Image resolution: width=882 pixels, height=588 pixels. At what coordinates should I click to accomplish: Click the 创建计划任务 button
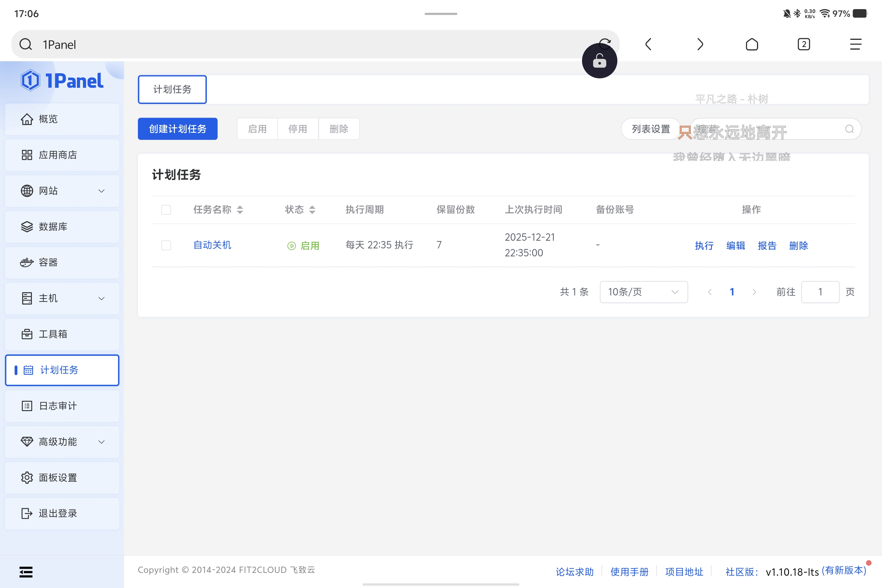(177, 129)
